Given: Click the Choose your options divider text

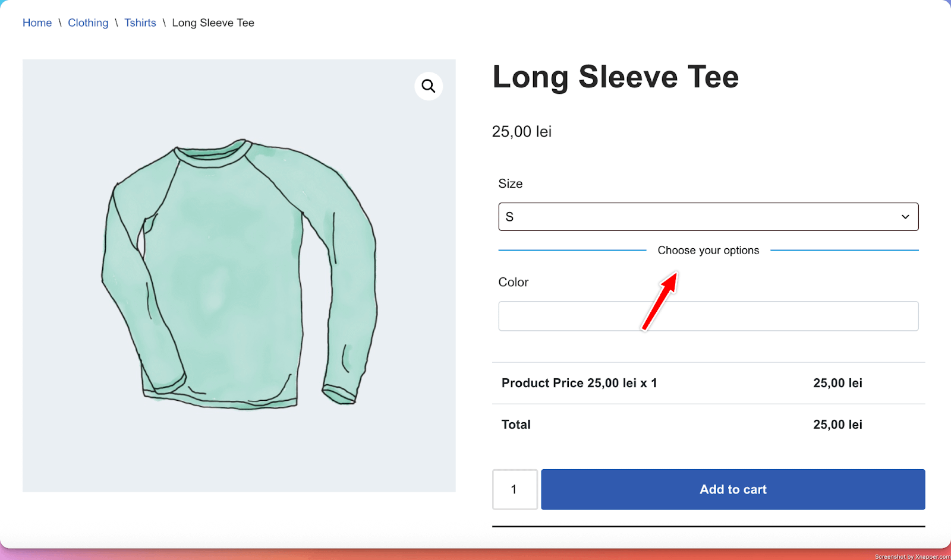Looking at the screenshot, I should [708, 251].
